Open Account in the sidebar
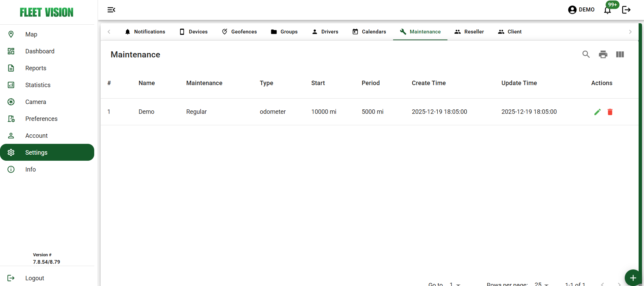Image resolution: width=644 pixels, height=286 pixels. point(47,135)
